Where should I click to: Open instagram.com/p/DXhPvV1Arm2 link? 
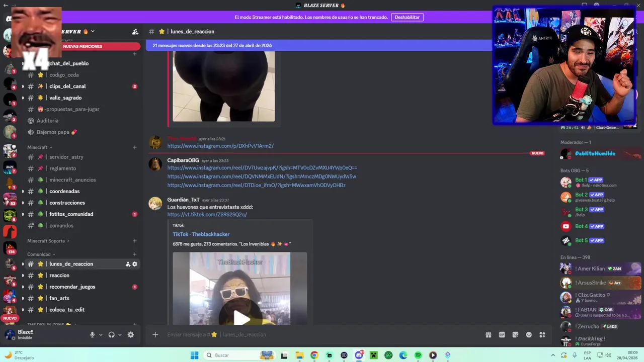pyautogui.click(x=220, y=146)
